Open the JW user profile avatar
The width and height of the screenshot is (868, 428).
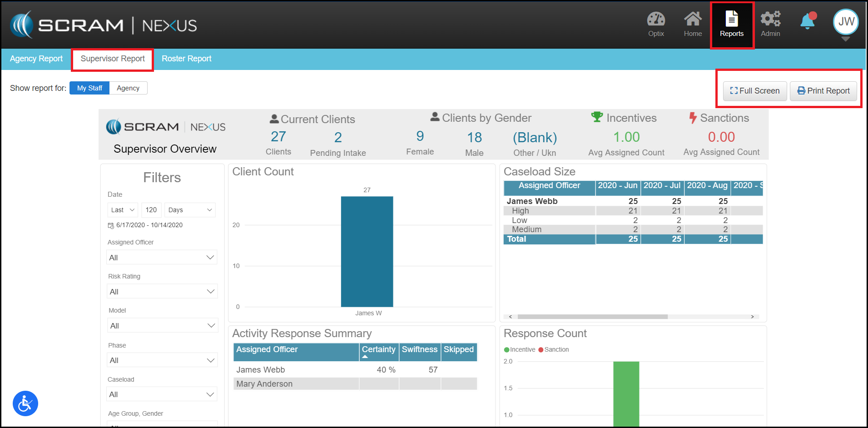pyautogui.click(x=845, y=22)
